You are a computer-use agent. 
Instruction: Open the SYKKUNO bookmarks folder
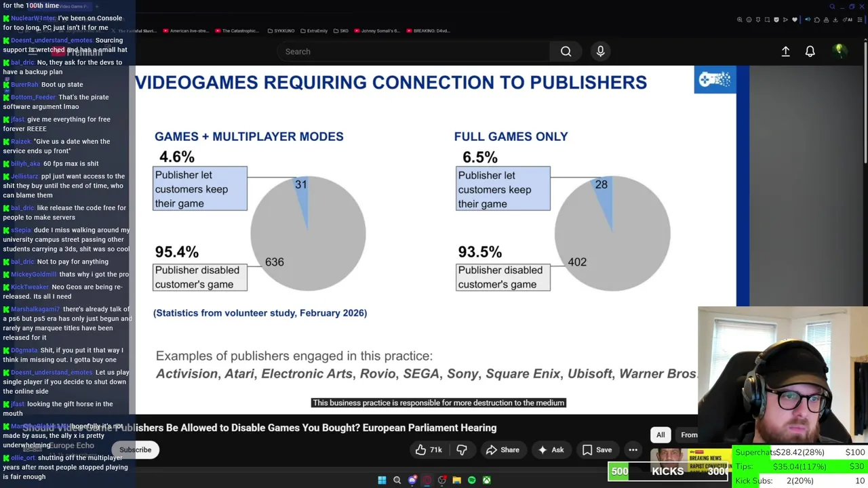(x=281, y=30)
